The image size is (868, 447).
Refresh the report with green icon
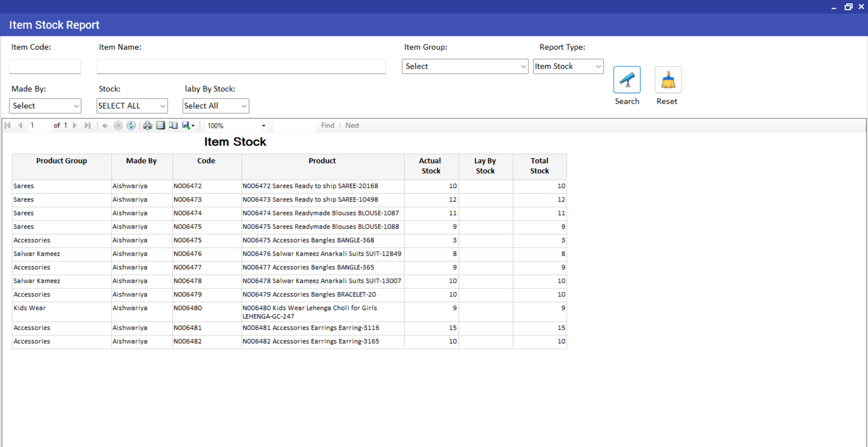[131, 126]
